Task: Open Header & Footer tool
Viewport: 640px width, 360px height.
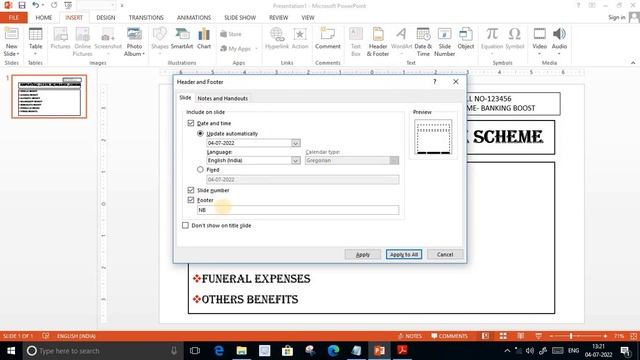Action: [x=378, y=41]
